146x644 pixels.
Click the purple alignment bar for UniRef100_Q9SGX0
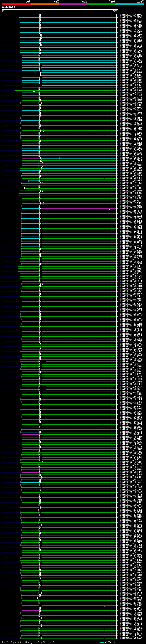[x=79, y=208]
